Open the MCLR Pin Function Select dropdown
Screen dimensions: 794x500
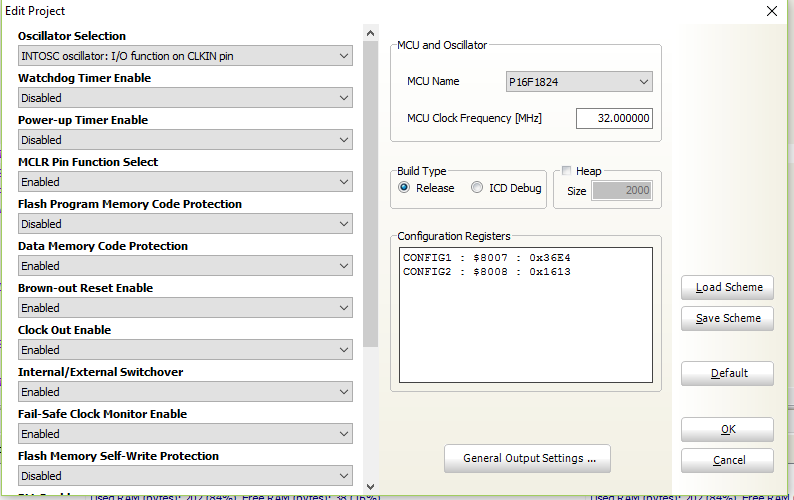(x=185, y=182)
